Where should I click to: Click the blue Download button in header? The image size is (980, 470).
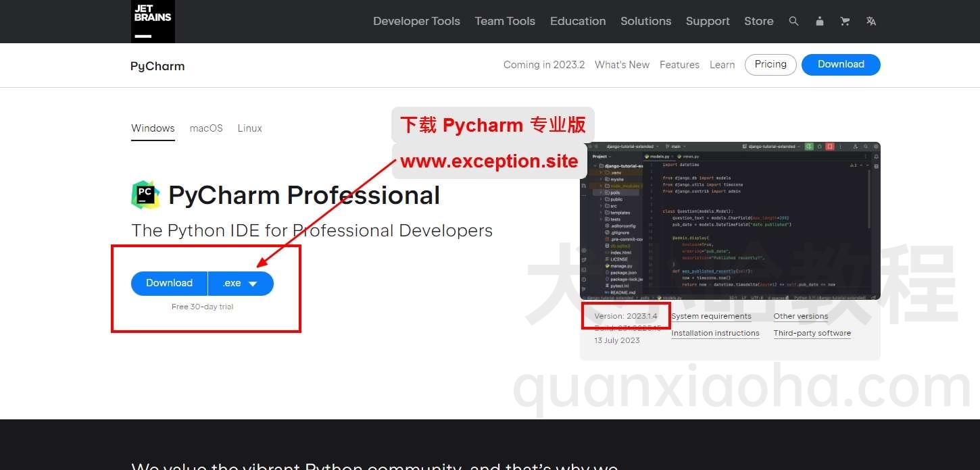841,65
